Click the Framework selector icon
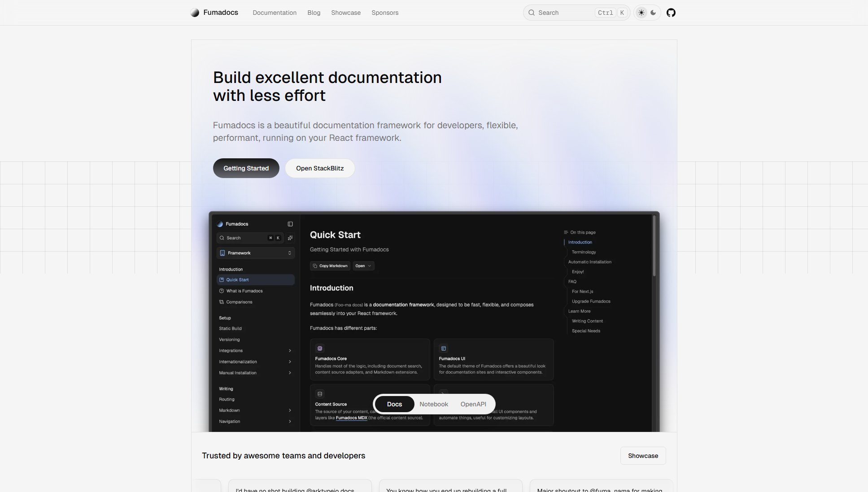The width and height of the screenshot is (868, 492). pyautogui.click(x=222, y=253)
